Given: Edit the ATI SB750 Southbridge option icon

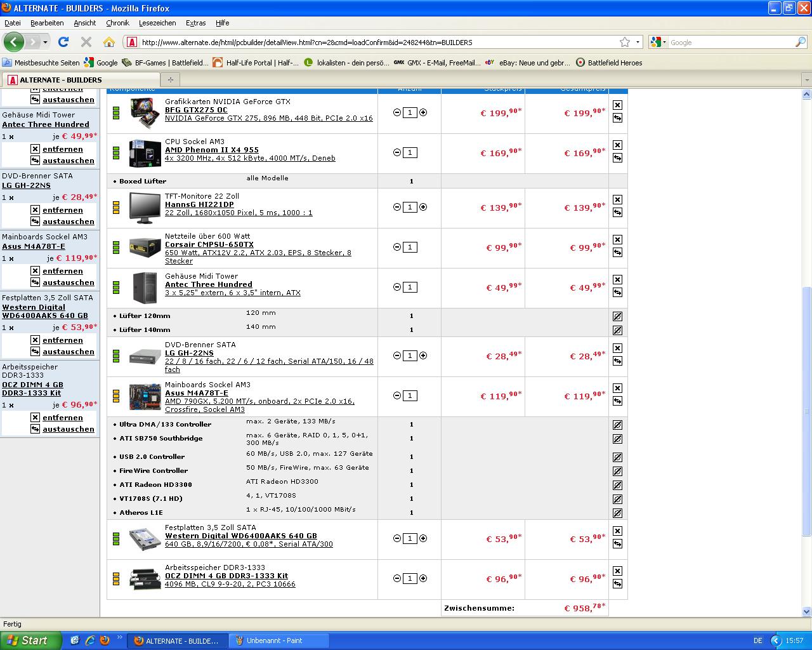Looking at the screenshot, I should (x=617, y=439).
